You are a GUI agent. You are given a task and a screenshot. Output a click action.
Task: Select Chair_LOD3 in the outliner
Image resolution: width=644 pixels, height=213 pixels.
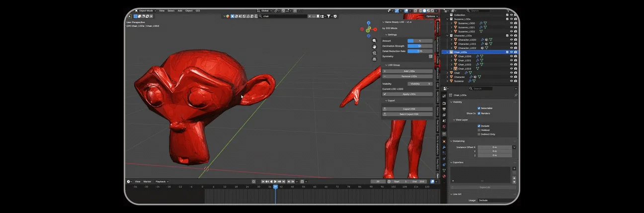pos(465,68)
